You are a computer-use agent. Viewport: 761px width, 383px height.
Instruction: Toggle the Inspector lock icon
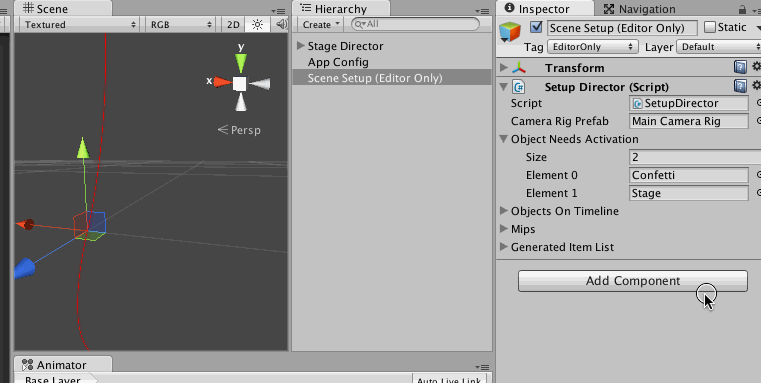pyautogui.click(x=742, y=9)
